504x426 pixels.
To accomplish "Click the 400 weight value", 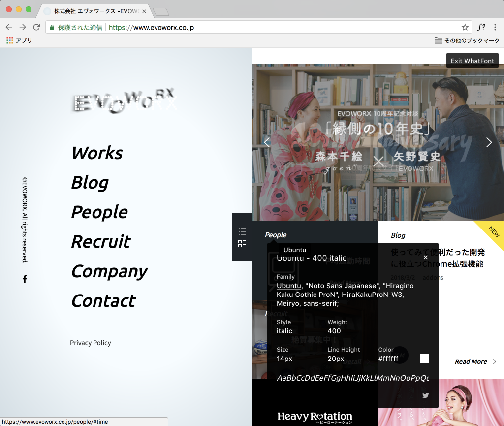I will click(x=334, y=331).
